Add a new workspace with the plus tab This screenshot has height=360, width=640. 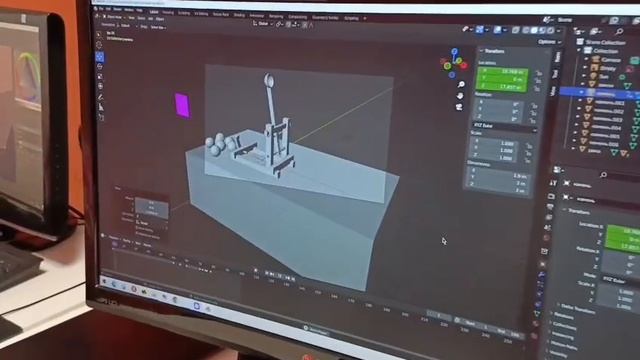point(364,19)
